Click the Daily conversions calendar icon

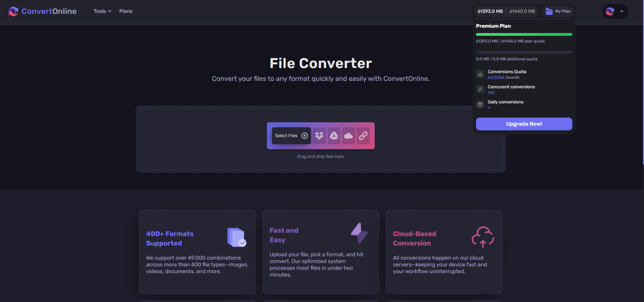480,104
